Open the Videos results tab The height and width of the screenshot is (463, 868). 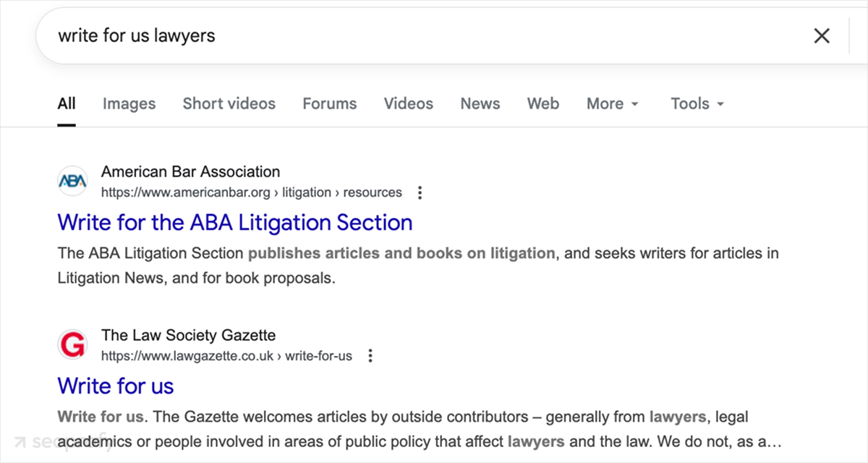[x=408, y=103]
